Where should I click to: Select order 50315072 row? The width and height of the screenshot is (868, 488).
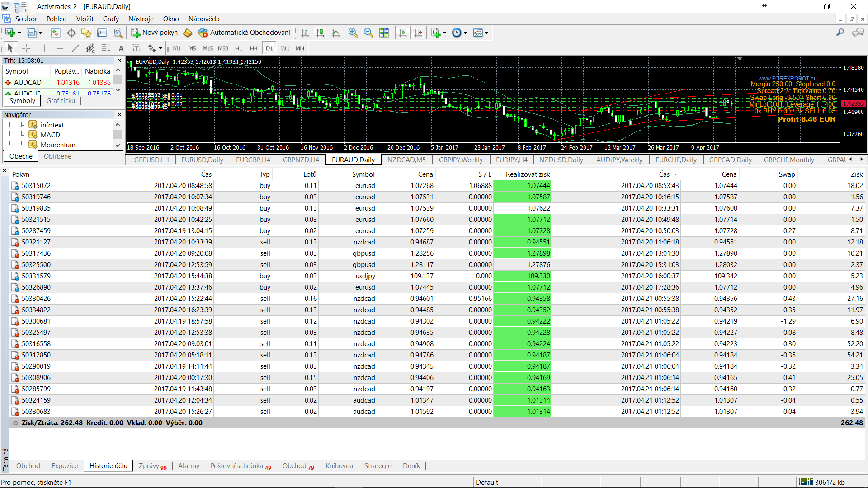point(437,186)
